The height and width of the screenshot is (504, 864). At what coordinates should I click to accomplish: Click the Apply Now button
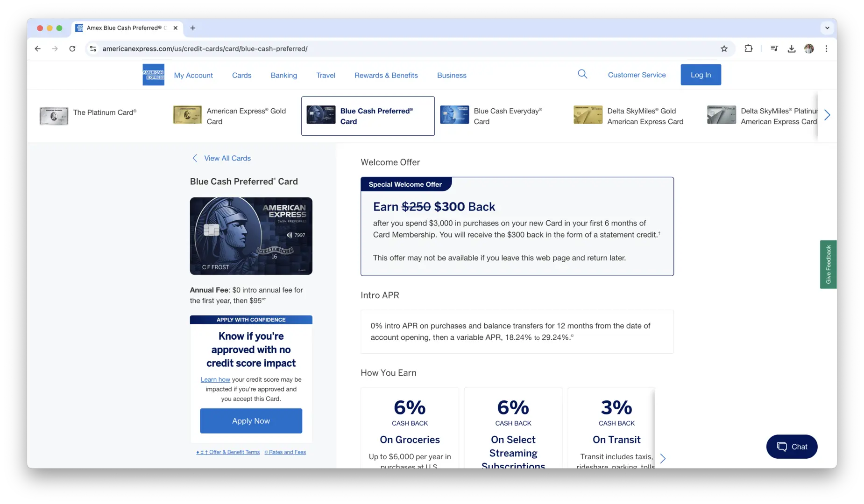(x=251, y=421)
